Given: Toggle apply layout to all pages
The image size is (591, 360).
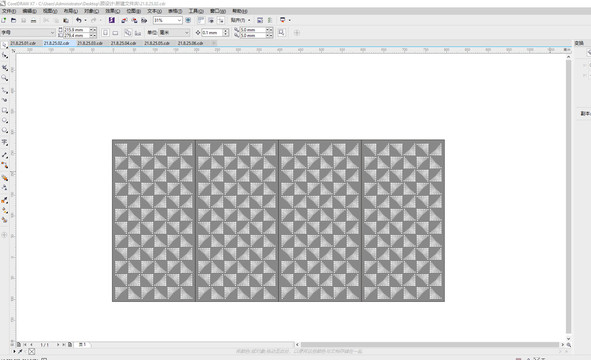Looking at the screenshot, I should (x=128, y=33).
